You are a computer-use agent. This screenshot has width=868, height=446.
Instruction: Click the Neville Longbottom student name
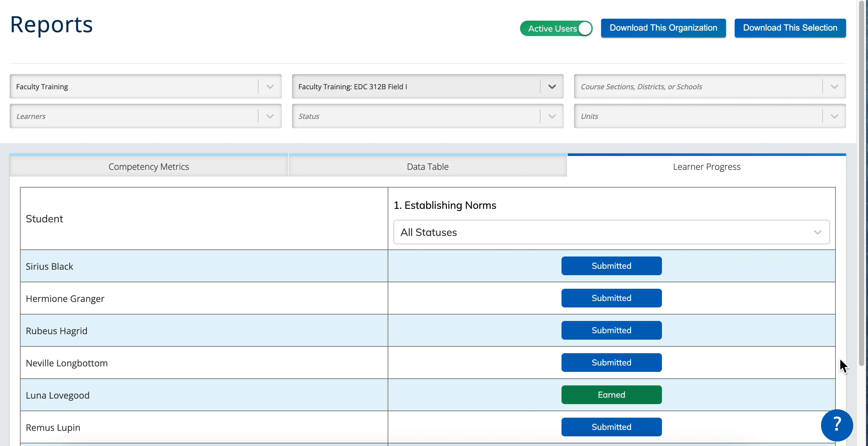(x=67, y=363)
